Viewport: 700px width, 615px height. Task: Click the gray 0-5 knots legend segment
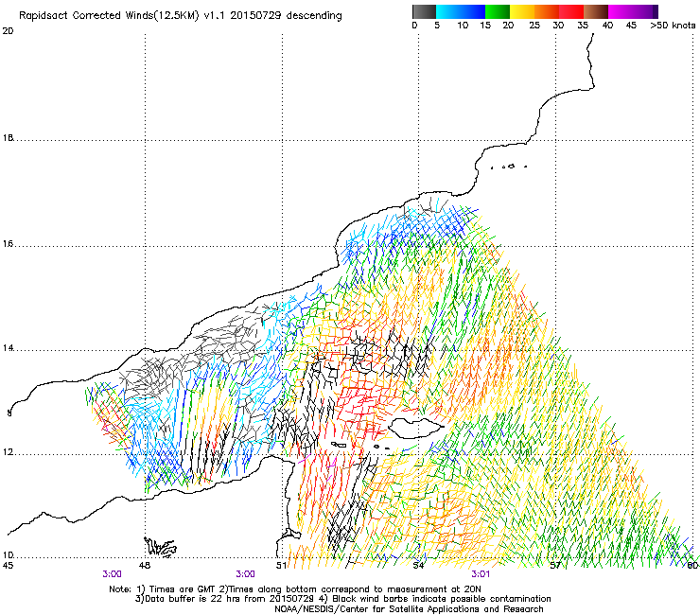pos(424,11)
